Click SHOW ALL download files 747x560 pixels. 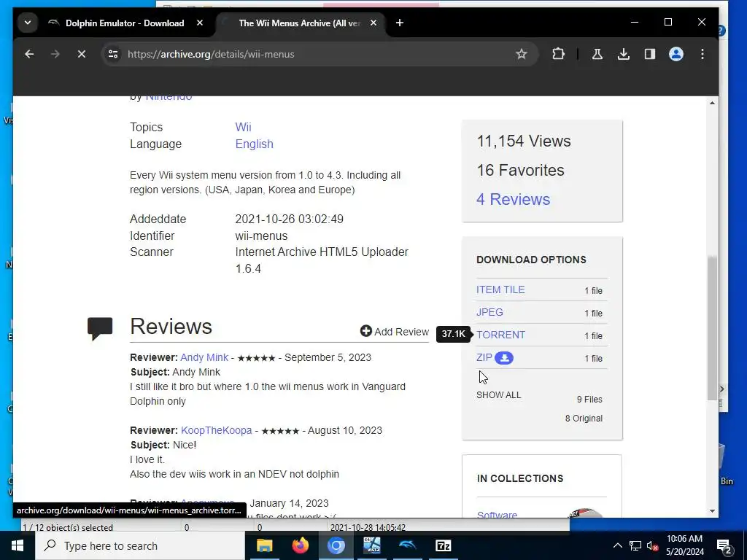tap(499, 395)
